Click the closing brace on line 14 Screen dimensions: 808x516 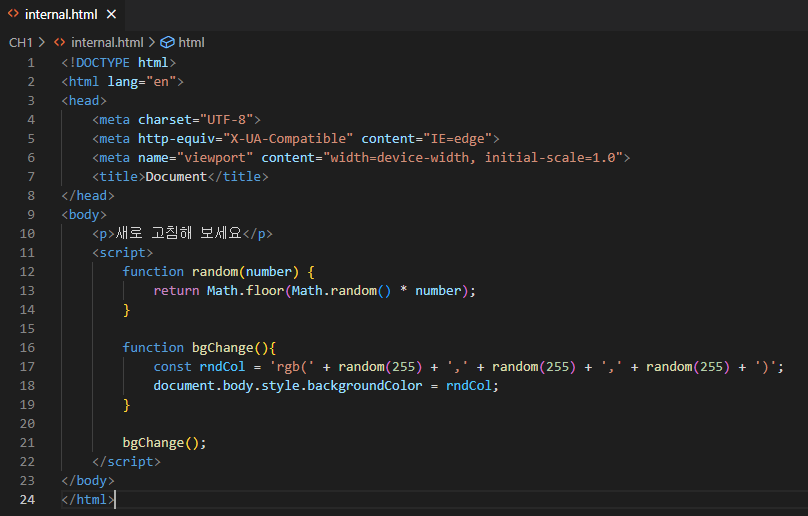(126, 310)
